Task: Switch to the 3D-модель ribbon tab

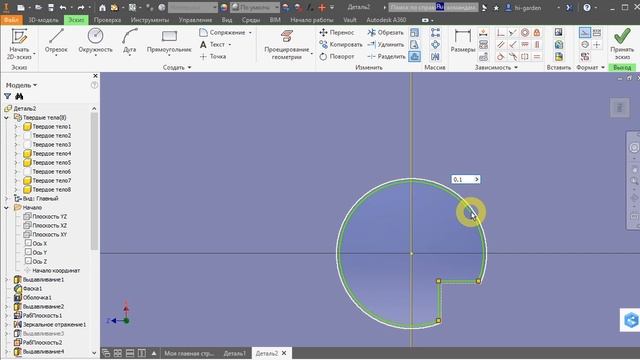Action: [x=43, y=20]
